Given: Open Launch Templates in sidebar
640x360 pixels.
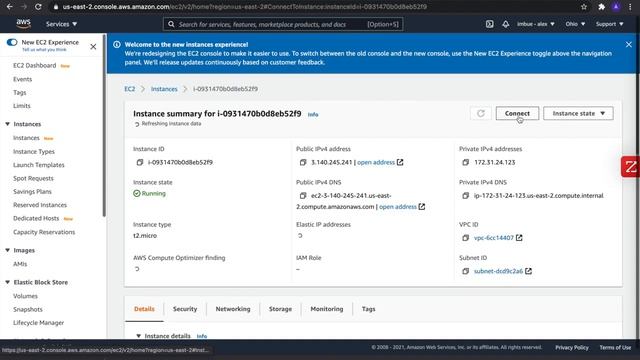Looking at the screenshot, I should [x=39, y=165].
